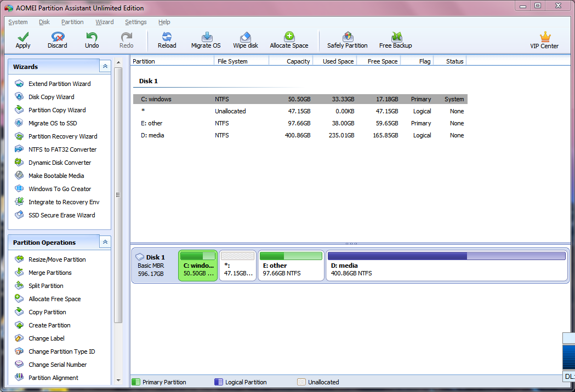Sort by the File System column header
The image size is (575, 392).
point(242,61)
